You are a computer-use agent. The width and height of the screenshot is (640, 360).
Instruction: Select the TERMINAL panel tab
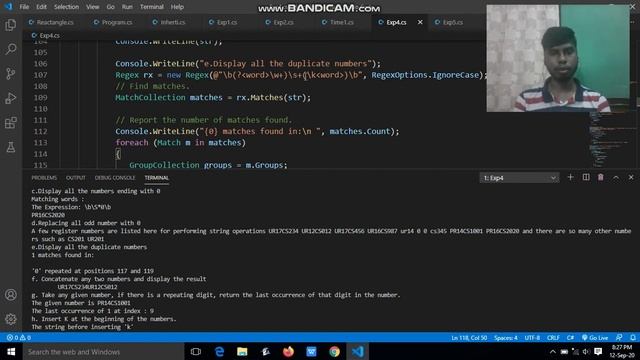point(156,178)
